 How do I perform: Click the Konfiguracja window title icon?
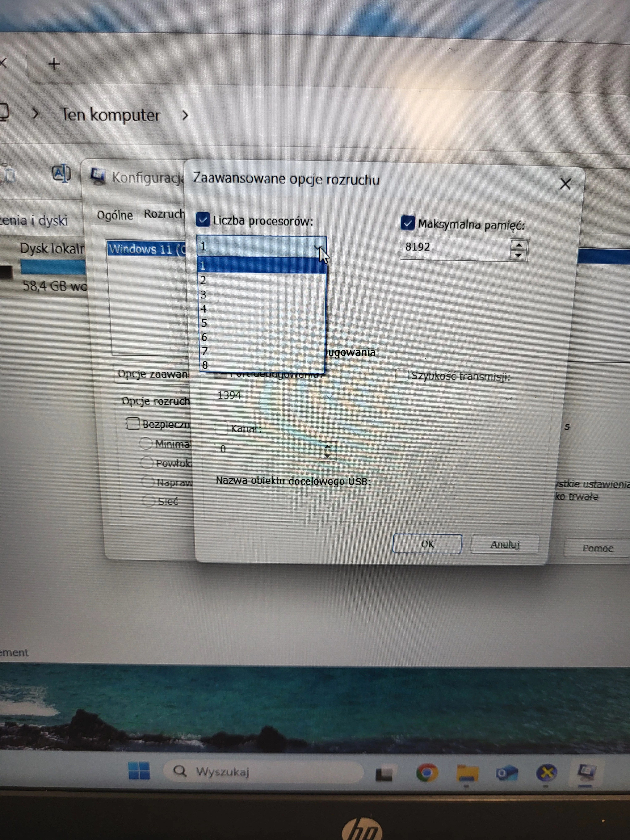98,177
